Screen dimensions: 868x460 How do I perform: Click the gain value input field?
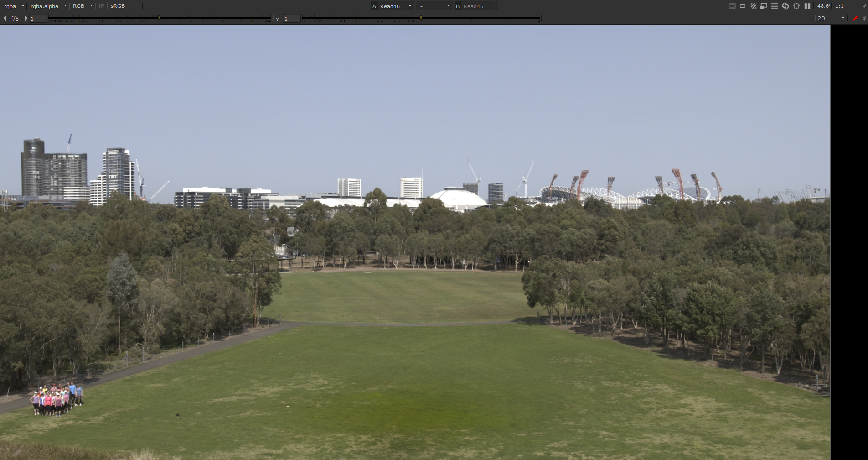pyautogui.click(x=38, y=18)
